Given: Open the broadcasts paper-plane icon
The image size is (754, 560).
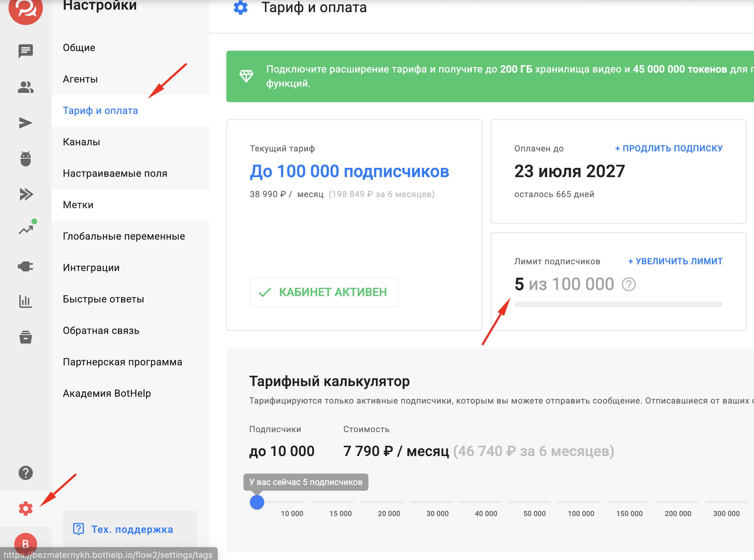Looking at the screenshot, I should (x=25, y=123).
